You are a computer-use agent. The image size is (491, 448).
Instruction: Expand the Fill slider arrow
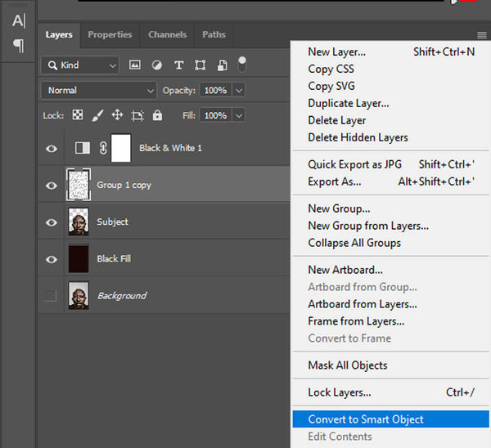coord(239,115)
